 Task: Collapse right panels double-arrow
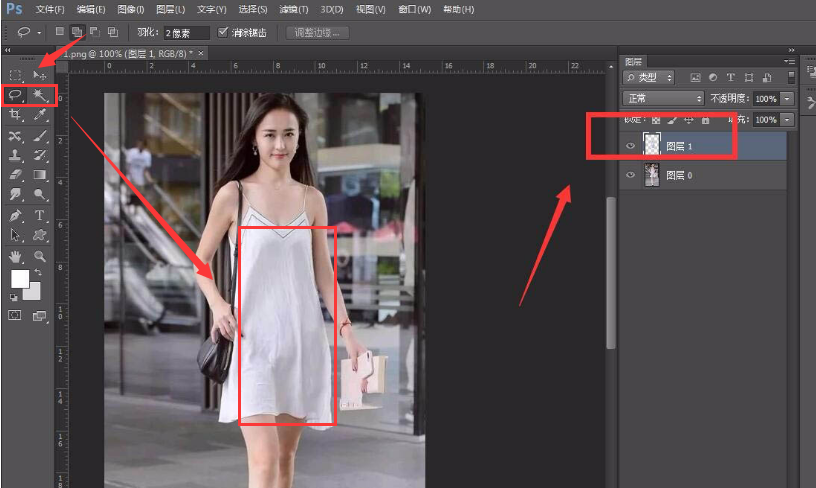(792, 50)
